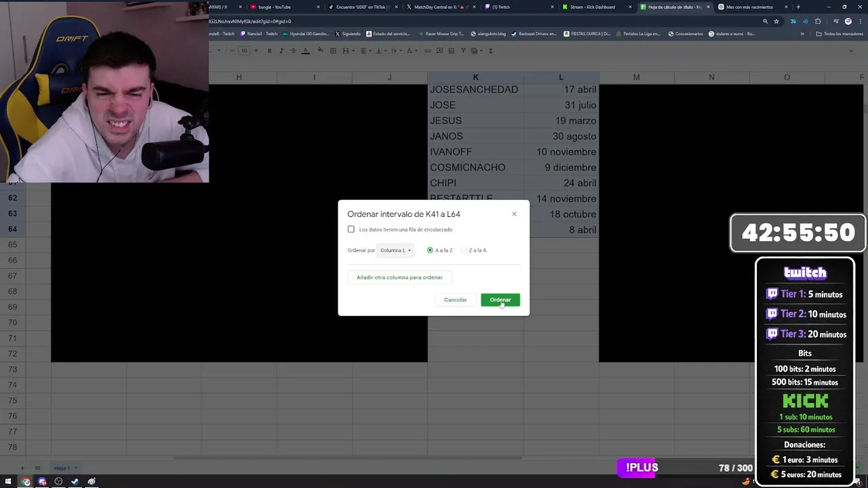The height and width of the screenshot is (488, 868).
Task: Open the borders tool in the toolbar
Action: click(333, 51)
